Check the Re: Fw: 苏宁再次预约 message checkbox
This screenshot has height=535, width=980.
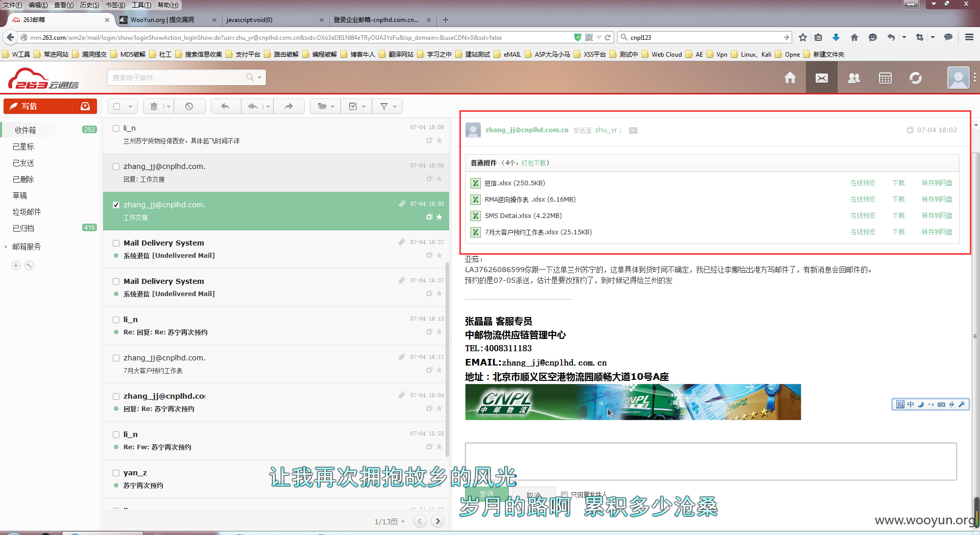click(x=116, y=434)
